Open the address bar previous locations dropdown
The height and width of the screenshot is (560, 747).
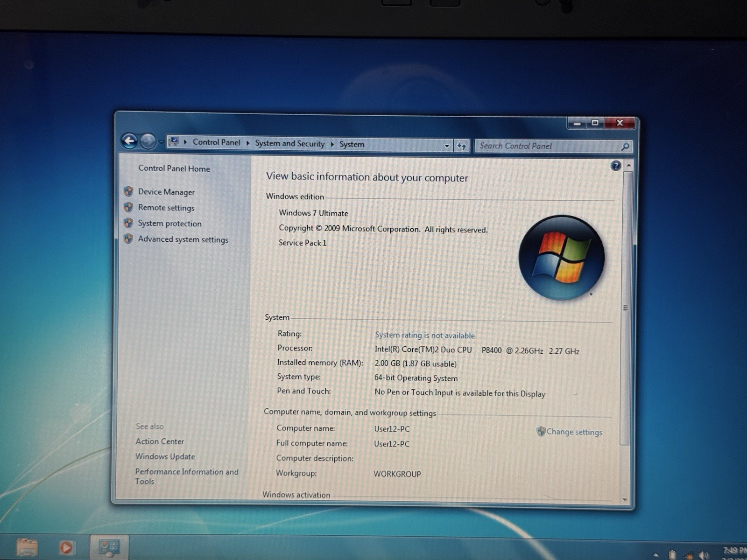point(447,146)
